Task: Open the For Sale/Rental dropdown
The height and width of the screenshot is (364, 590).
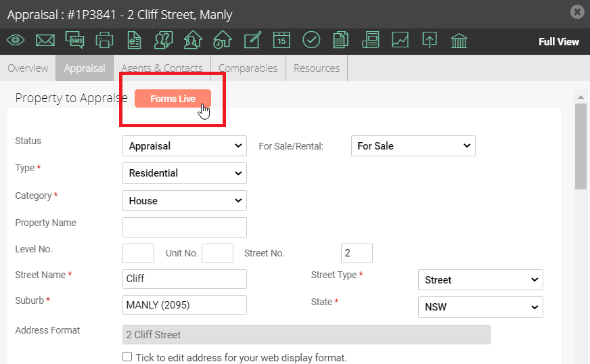Action: point(413,145)
